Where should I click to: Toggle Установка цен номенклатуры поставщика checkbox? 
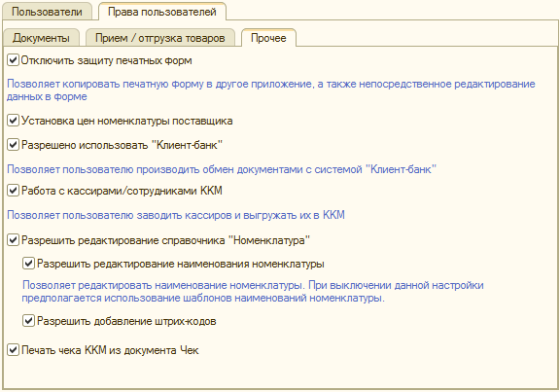(x=14, y=121)
